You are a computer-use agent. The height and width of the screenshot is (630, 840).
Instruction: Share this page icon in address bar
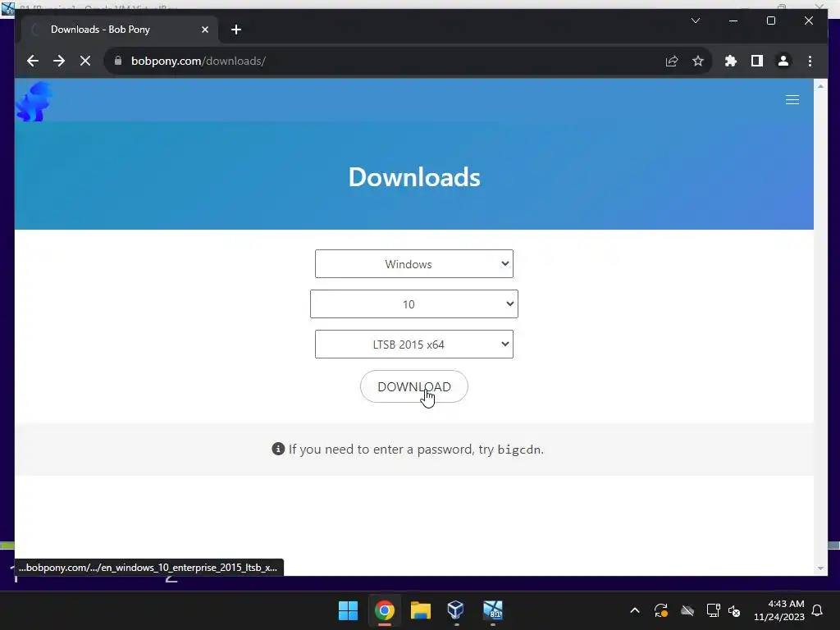coord(672,61)
